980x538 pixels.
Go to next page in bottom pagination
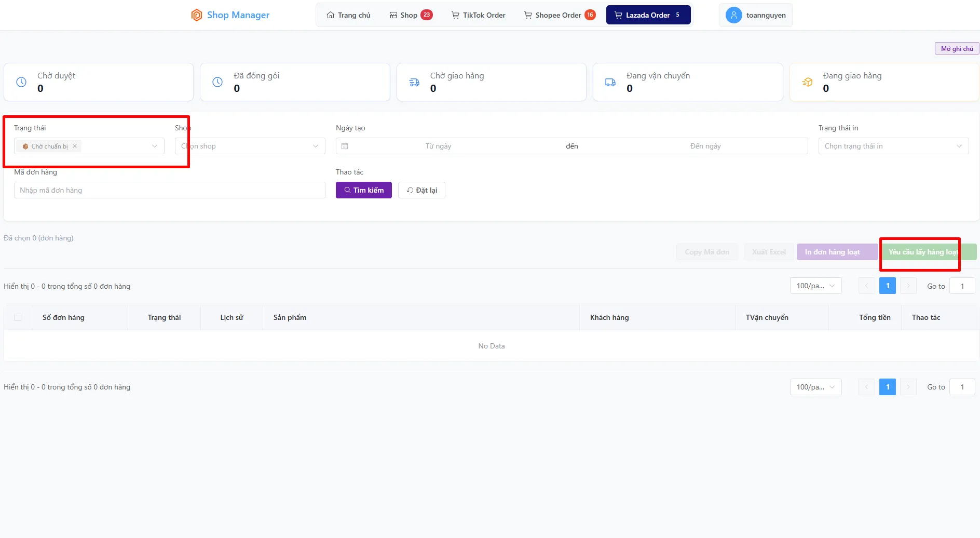908,387
